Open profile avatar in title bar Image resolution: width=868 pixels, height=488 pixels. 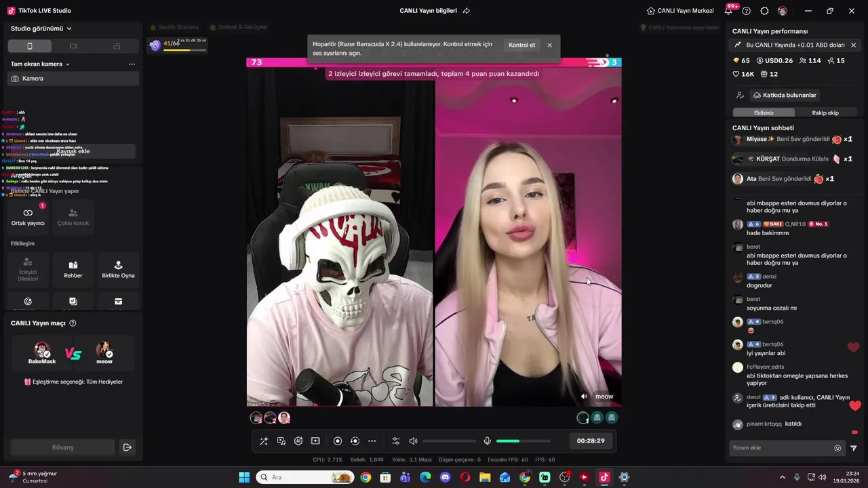click(x=783, y=11)
